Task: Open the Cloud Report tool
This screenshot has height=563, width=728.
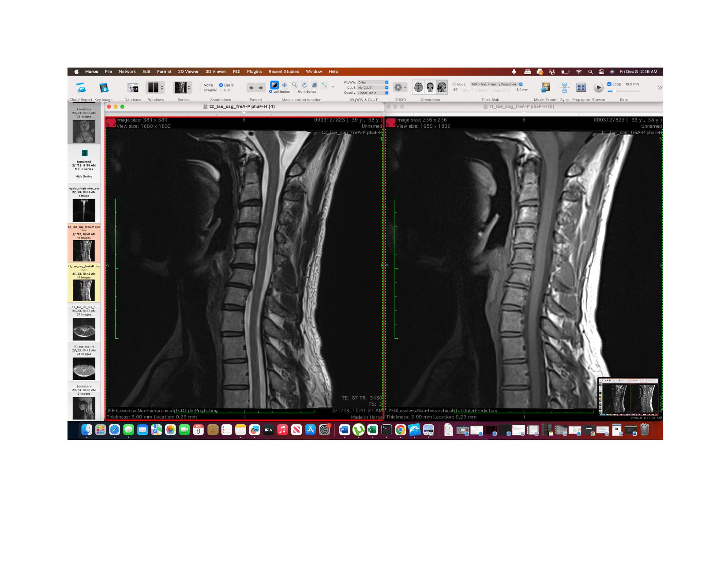Action: (x=81, y=88)
